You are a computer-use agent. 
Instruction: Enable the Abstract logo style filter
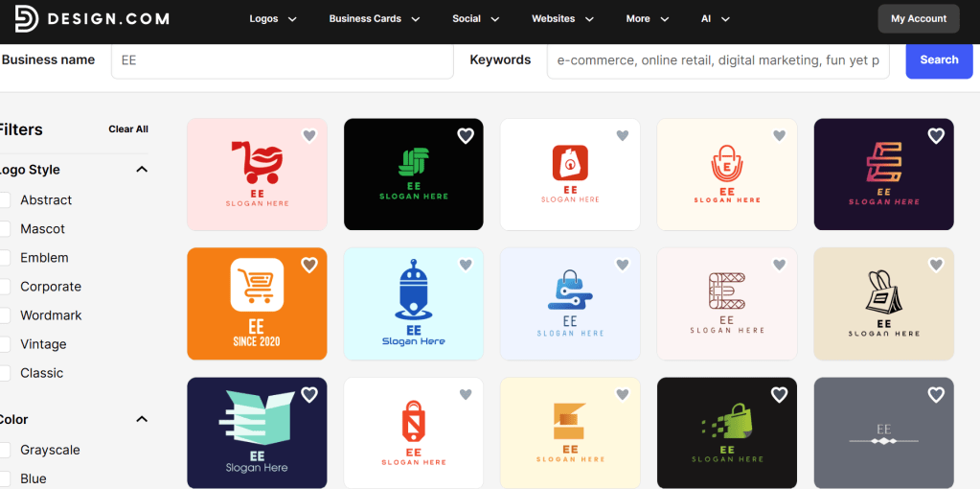5,200
